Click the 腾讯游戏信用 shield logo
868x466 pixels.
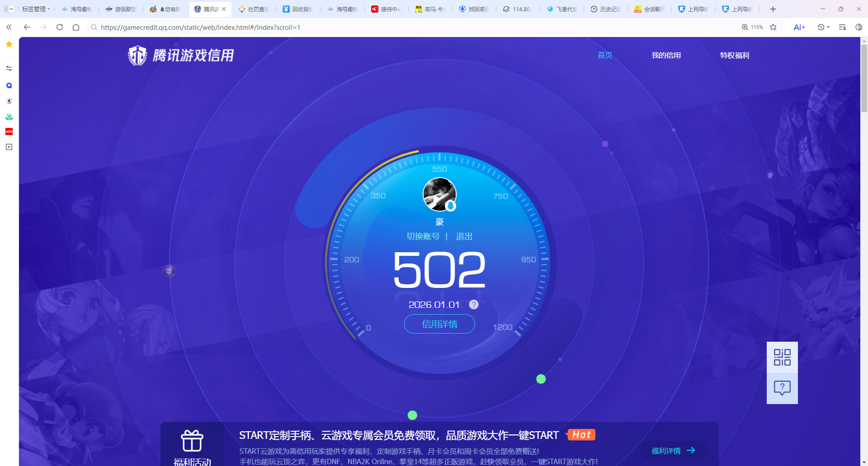point(137,55)
